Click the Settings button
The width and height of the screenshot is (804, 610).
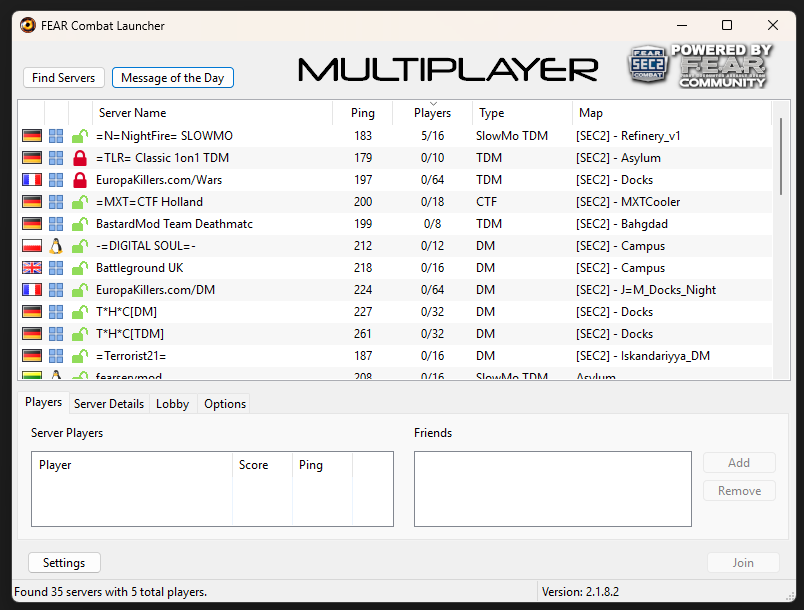point(64,563)
